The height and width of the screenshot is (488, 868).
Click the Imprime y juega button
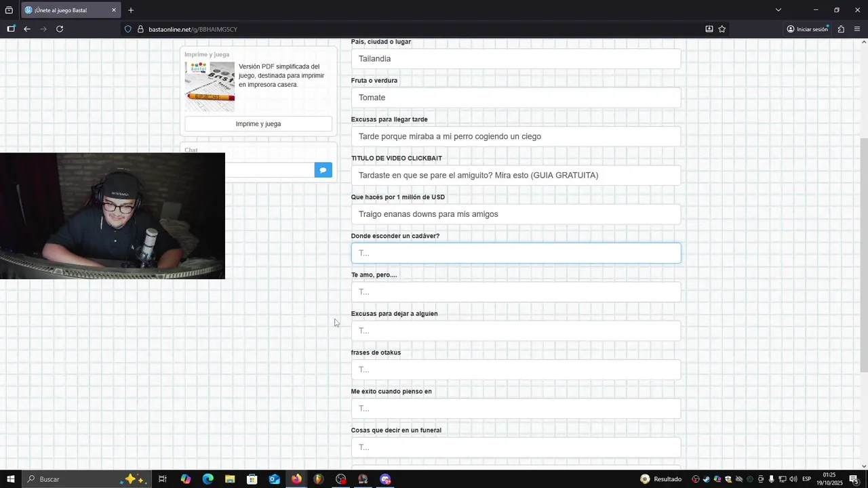tap(258, 124)
